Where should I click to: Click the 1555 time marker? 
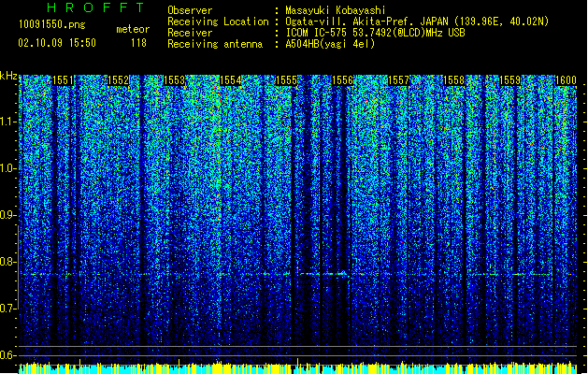pyautogui.click(x=286, y=80)
